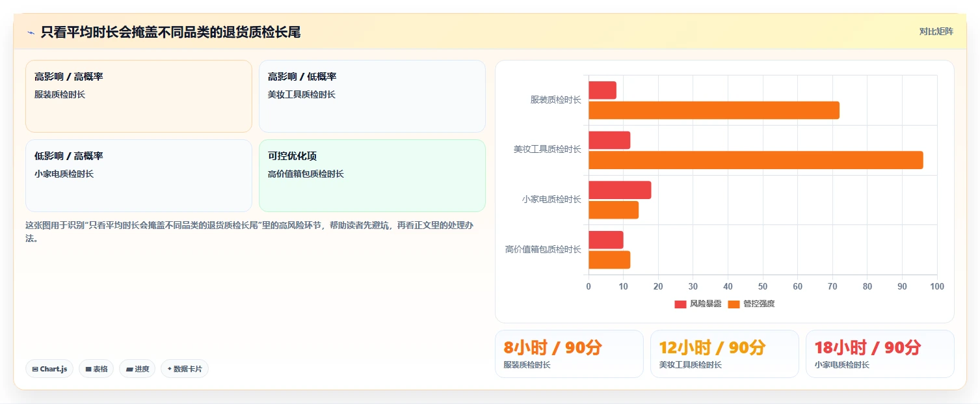Select the 高影响 / 高概率 card
980x404 pixels.
139,96
